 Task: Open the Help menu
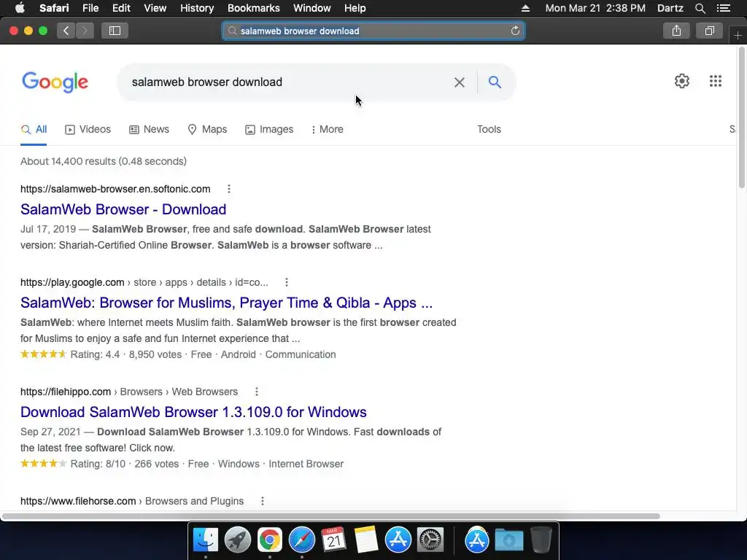355,8
